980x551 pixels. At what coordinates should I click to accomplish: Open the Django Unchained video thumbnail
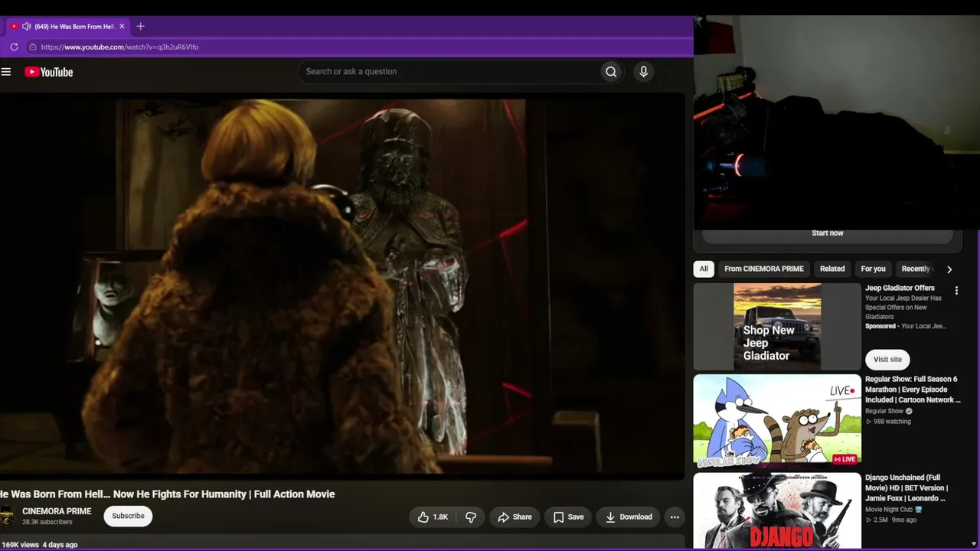(x=777, y=510)
